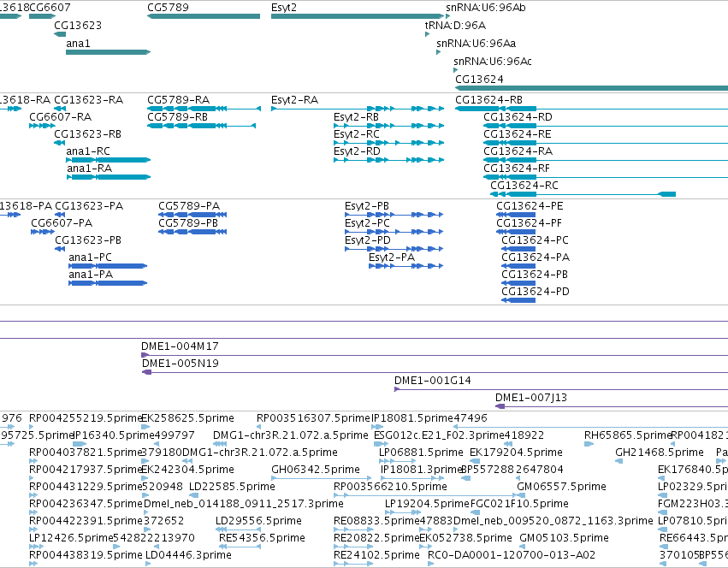Open transcript CG13624-RA

(x=518, y=151)
